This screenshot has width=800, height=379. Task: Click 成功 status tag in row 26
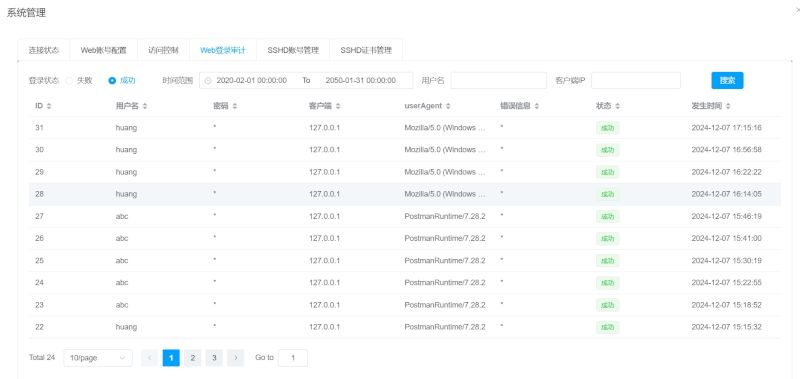click(607, 239)
